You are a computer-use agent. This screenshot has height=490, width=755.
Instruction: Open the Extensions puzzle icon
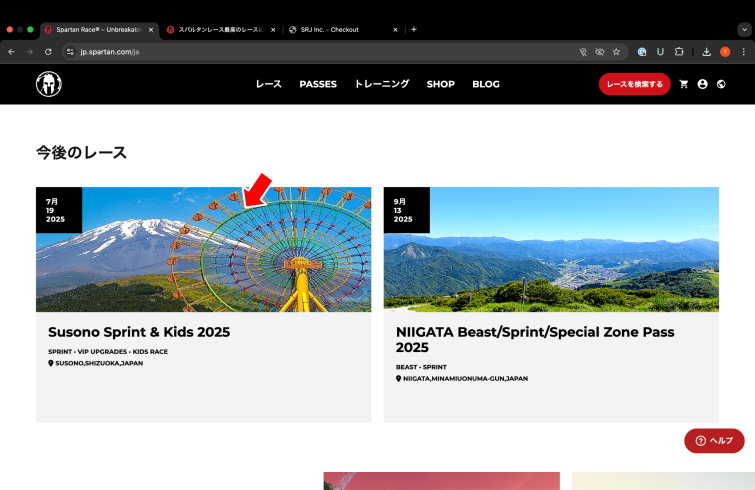[x=679, y=52]
